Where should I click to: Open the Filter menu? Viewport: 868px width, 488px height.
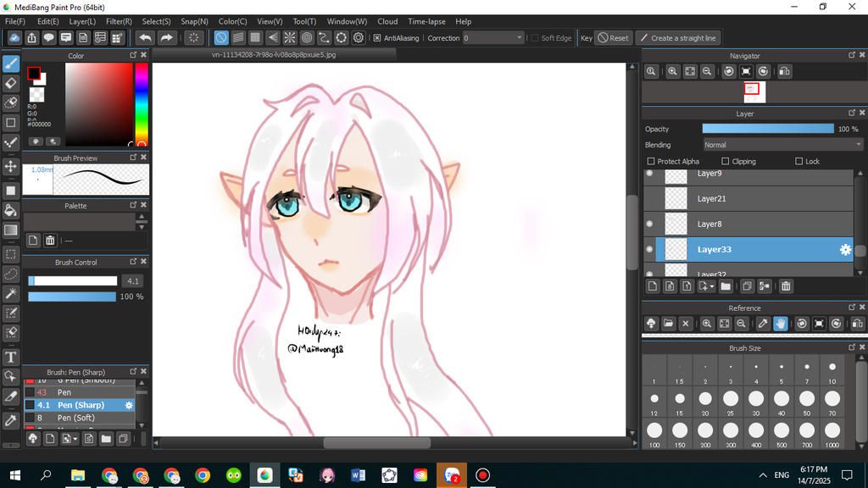tap(119, 21)
